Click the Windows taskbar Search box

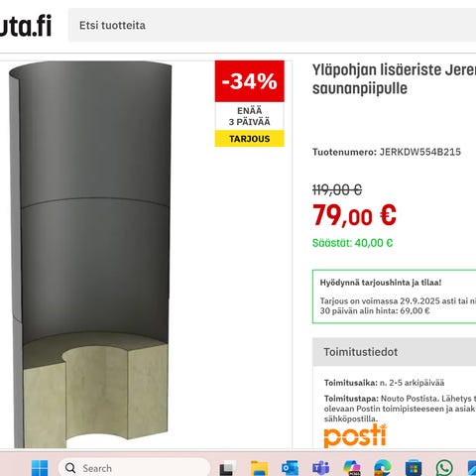pyautogui.click(x=134, y=468)
